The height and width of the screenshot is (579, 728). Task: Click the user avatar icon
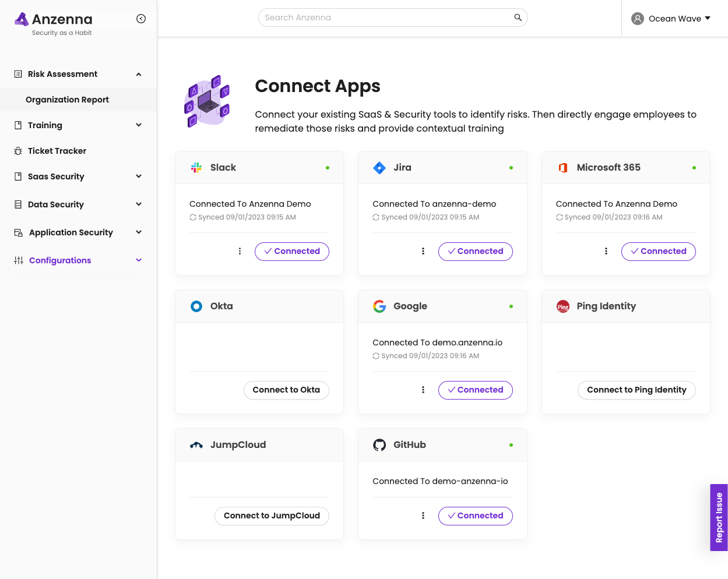coord(638,19)
